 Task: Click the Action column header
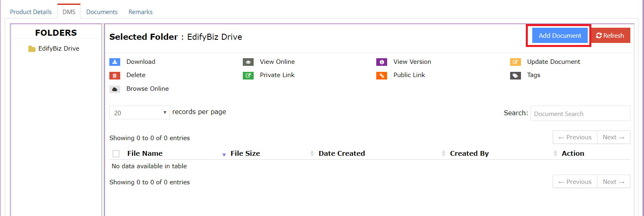pos(573,153)
